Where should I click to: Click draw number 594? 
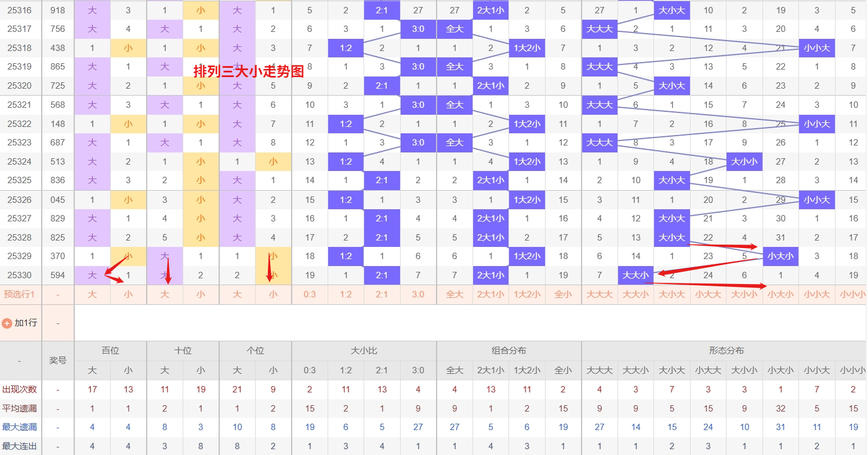[x=58, y=275]
